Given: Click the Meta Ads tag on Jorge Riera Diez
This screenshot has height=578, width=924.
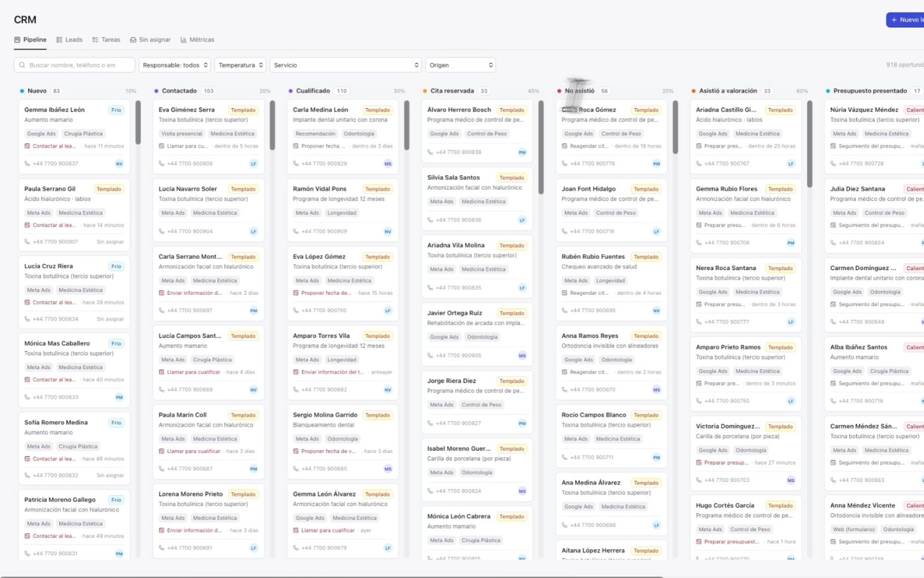Looking at the screenshot, I should 442,405.
